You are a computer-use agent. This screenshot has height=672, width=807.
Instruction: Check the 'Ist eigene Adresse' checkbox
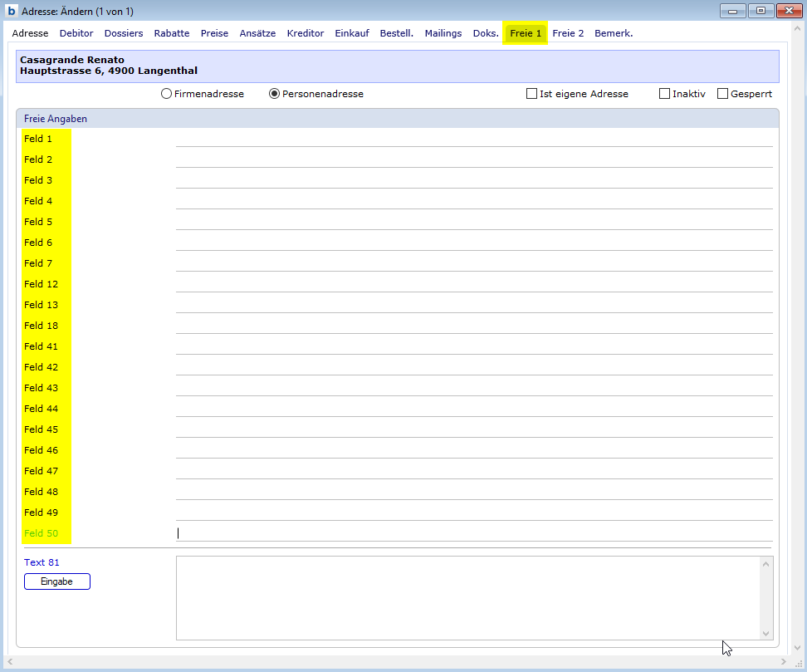pos(531,94)
